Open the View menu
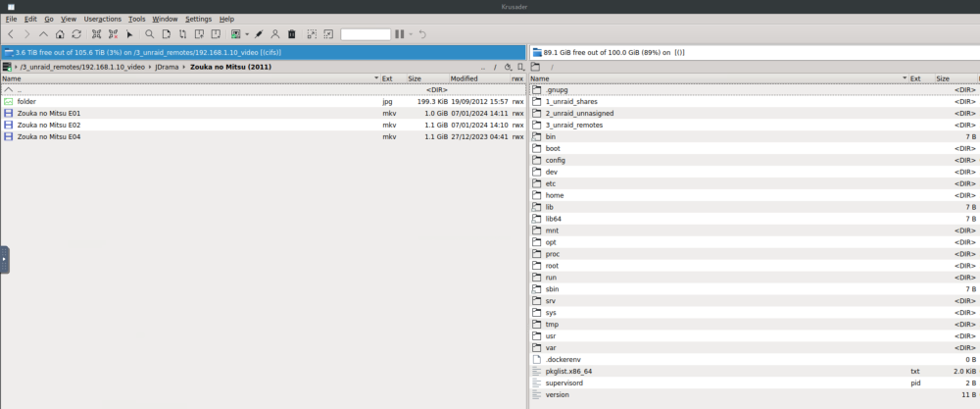 (x=69, y=20)
